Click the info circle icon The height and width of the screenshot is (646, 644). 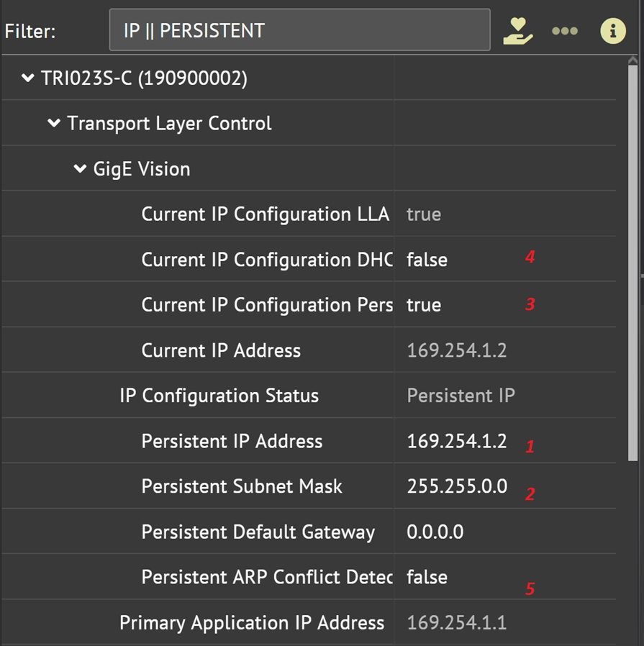tap(613, 31)
